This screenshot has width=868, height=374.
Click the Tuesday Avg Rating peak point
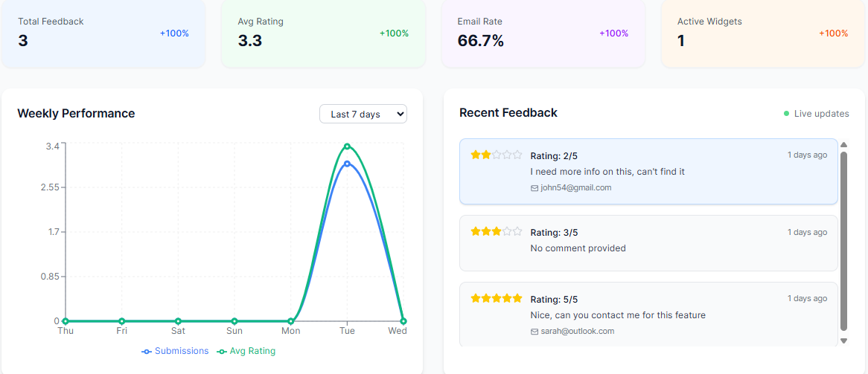click(347, 146)
